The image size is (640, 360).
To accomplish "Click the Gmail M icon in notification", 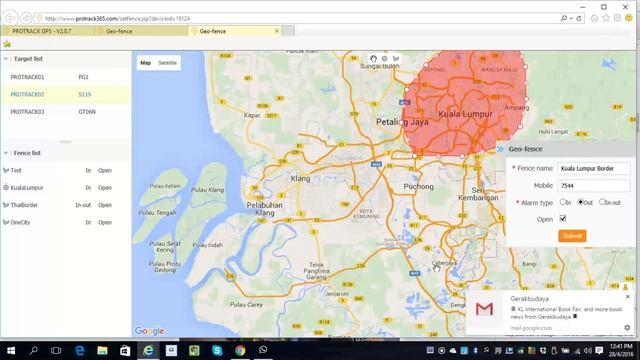I will click(484, 309).
